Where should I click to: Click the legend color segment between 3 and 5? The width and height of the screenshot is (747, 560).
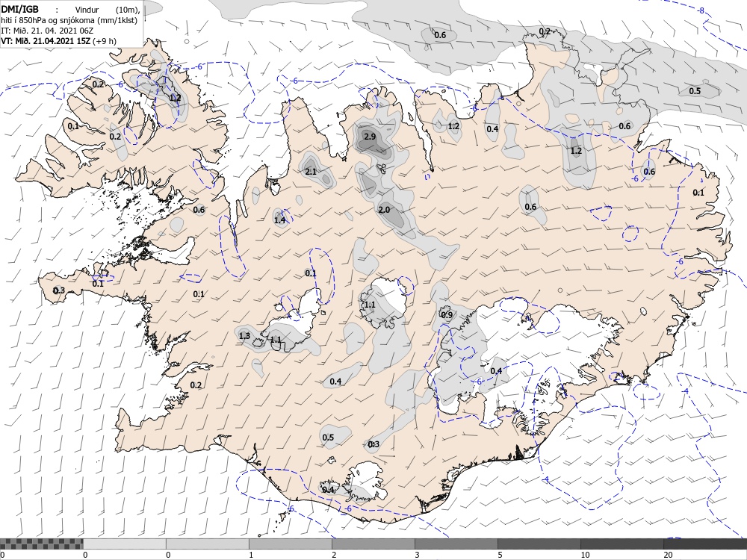pyautogui.click(x=456, y=544)
